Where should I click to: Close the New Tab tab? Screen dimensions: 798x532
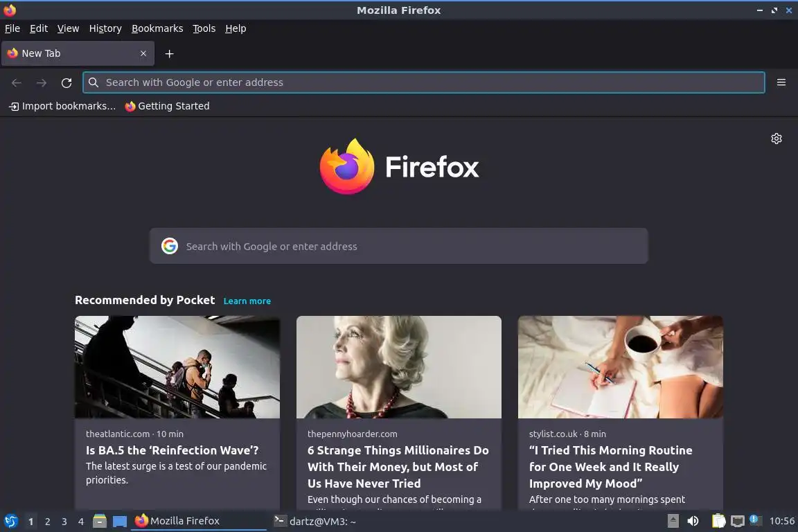tap(143, 53)
